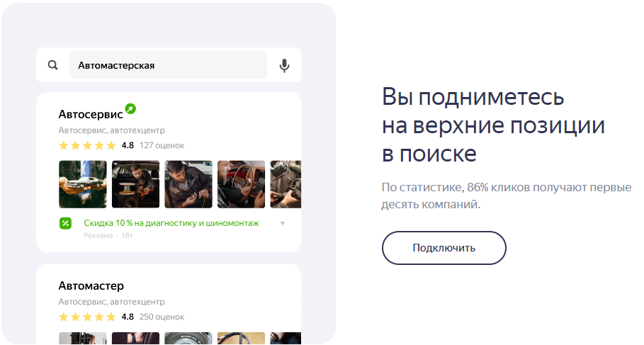Click the magnifying glass search icon
Viewport: 644px width, 345px height.
pos(53,65)
